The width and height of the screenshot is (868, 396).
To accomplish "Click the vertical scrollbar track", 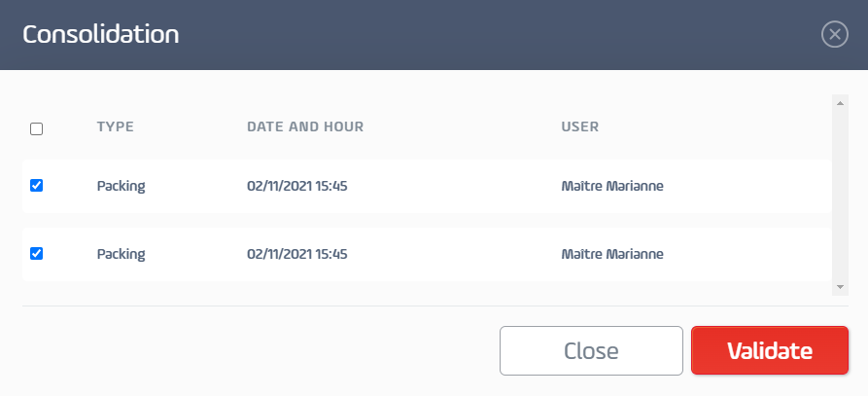I will [840, 195].
